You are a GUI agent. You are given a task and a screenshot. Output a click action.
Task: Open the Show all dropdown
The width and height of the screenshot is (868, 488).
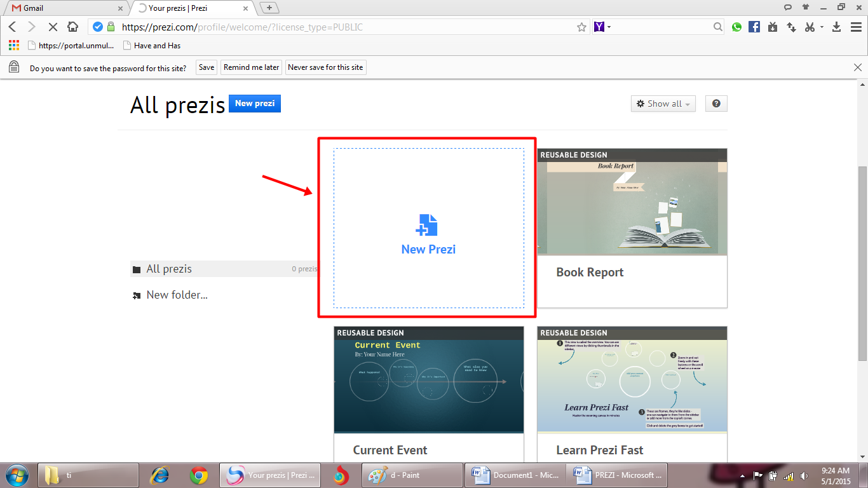click(663, 104)
